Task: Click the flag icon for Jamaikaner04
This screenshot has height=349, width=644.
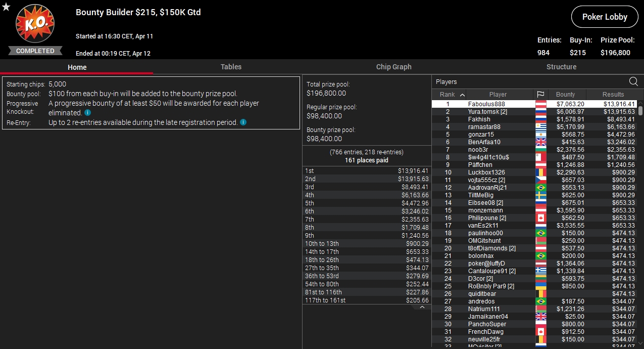Action: click(540, 317)
